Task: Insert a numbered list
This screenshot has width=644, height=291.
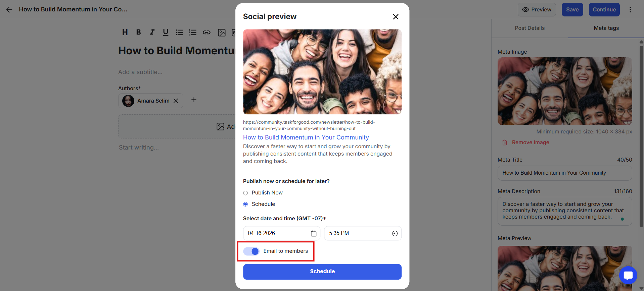Action: [193, 33]
